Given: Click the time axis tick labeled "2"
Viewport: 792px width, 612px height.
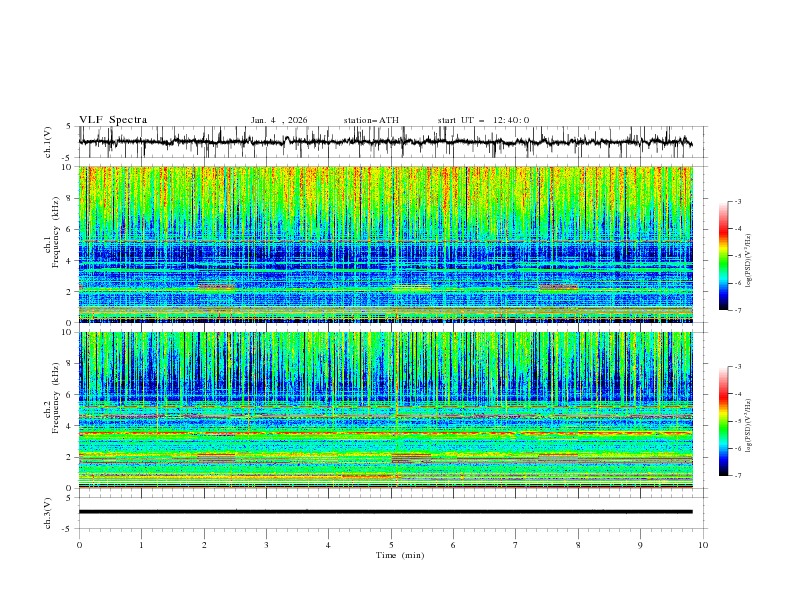Looking at the screenshot, I should [x=204, y=545].
